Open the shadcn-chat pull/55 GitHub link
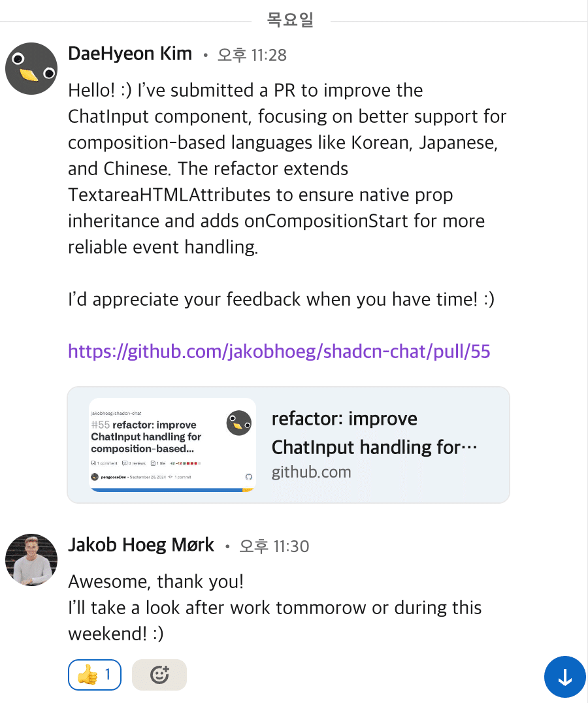Image resolution: width=588 pixels, height=703 pixels. pos(279,351)
